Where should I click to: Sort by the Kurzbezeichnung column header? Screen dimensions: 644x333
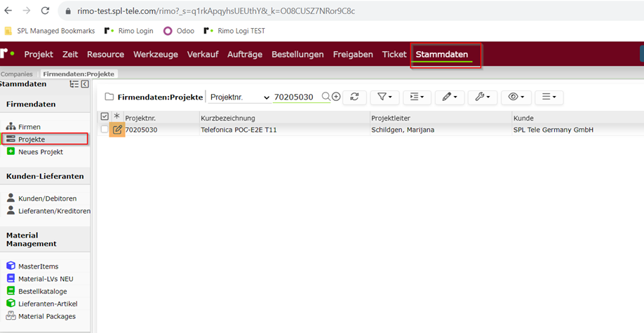[228, 118]
